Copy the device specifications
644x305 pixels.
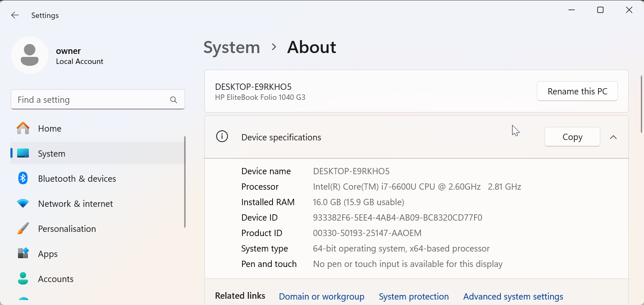pyautogui.click(x=572, y=137)
